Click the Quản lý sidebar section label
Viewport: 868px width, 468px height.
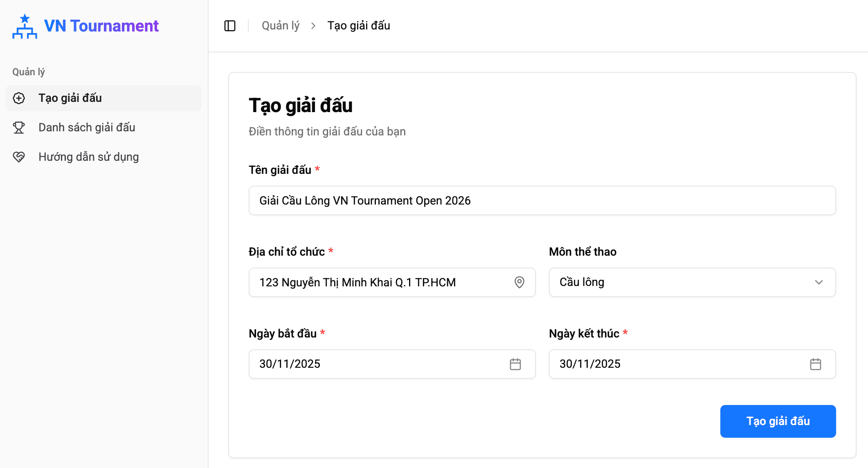coord(29,72)
